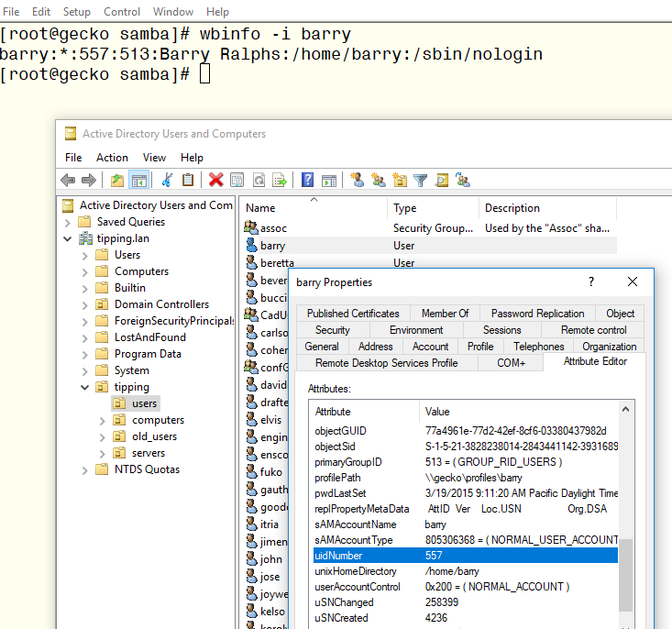The width and height of the screenshot is (672, 629).
Task: Click the elvis user icon
Action: 251,419
